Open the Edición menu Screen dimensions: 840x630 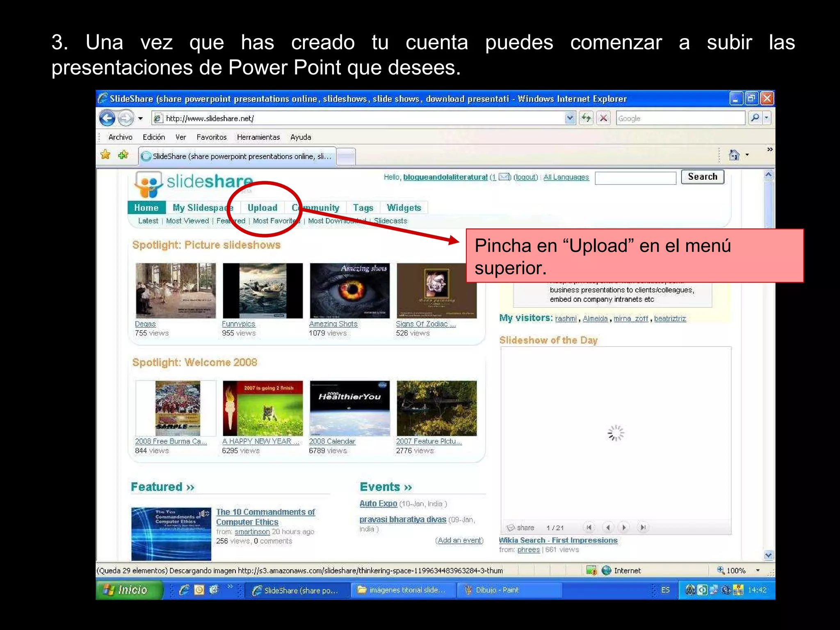click(x=154, y=137)
